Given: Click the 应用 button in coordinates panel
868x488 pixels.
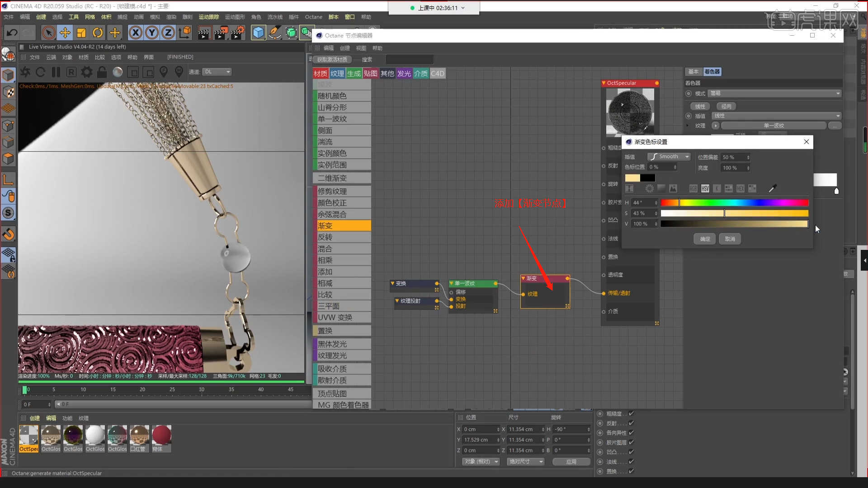Looking at the screenshot, I should point(571,462).
